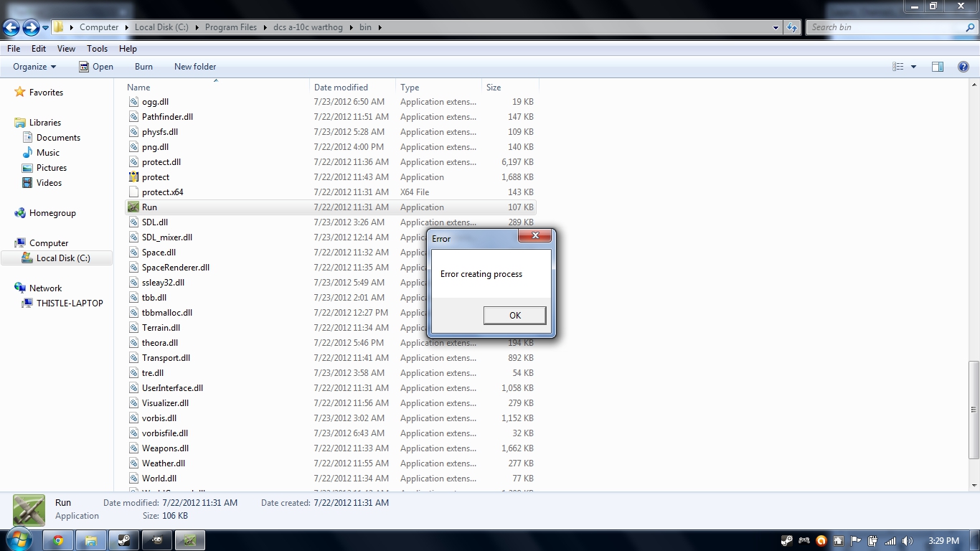Click the DCS Run taskbar icon
Viewport: 980px width, 551px height.
[x=189, y=540]
